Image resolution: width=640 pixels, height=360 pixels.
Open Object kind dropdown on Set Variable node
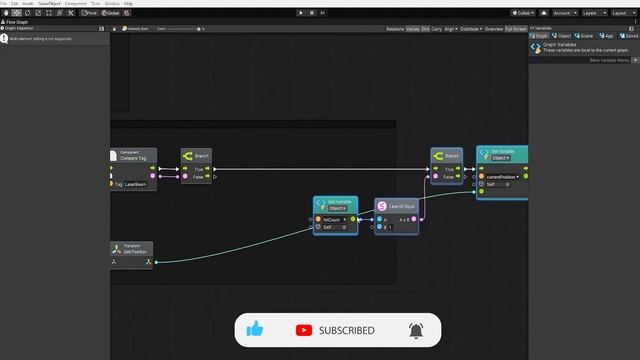pos(500,158)
